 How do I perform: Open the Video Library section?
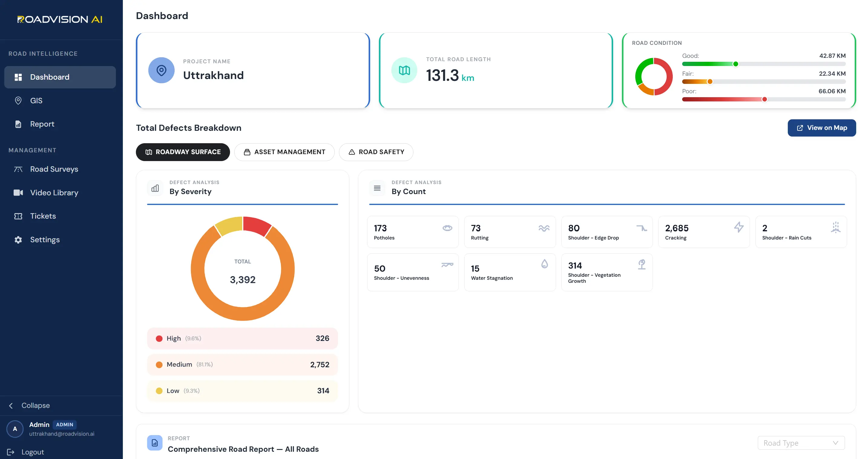[60, 193]
